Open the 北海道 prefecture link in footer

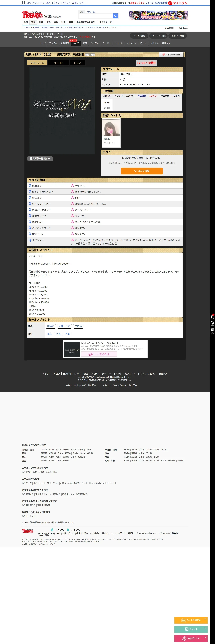pyautogui.click(x=44, y=450)
